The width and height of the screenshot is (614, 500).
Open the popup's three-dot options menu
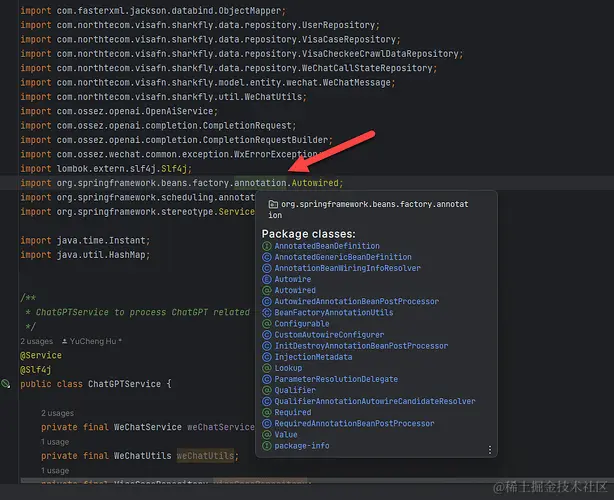tap(489, 449)
